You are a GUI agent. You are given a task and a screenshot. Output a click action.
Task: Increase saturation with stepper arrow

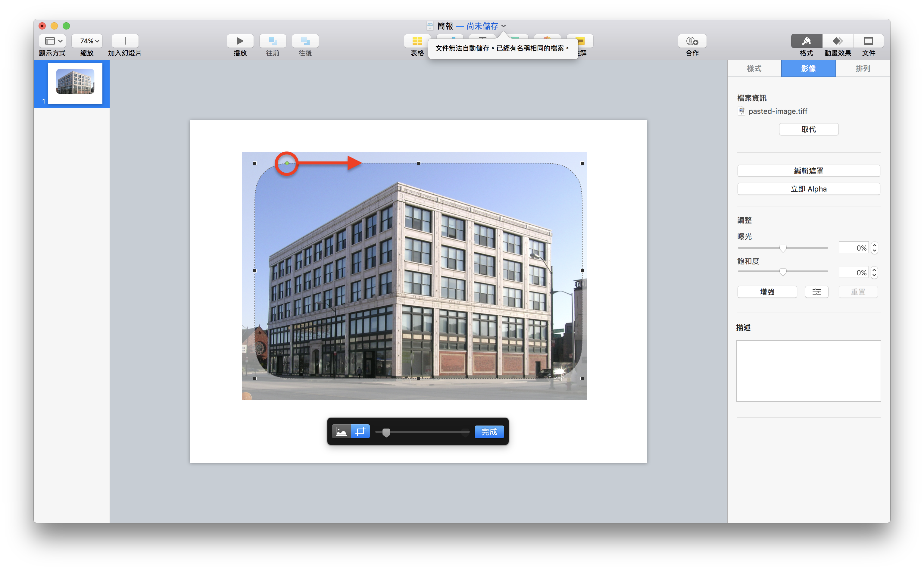(x=874, y=270)
